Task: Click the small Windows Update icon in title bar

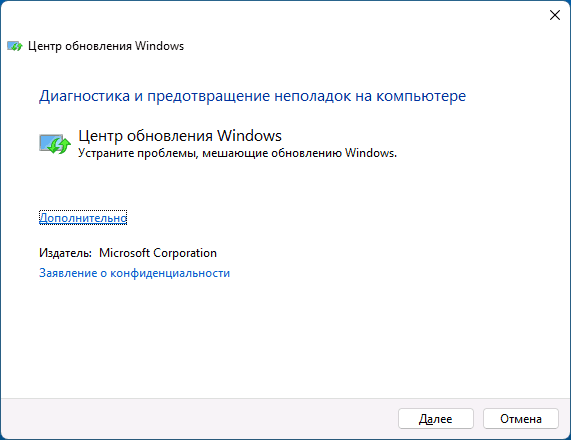Action: tap(15, 46)
